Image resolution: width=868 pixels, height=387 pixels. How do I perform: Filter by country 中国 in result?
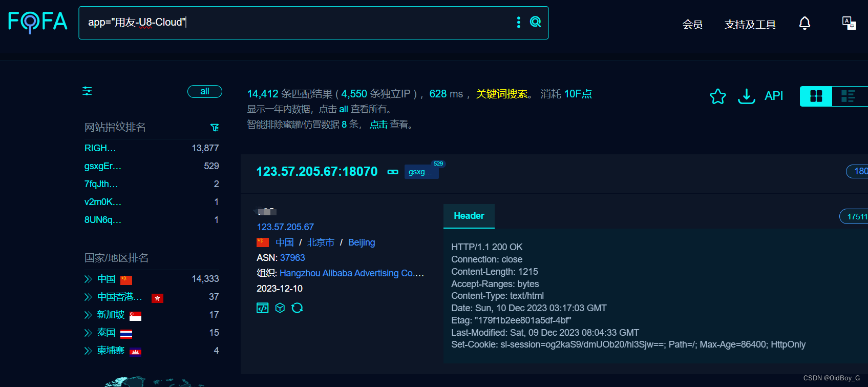[x=285, y=242]
